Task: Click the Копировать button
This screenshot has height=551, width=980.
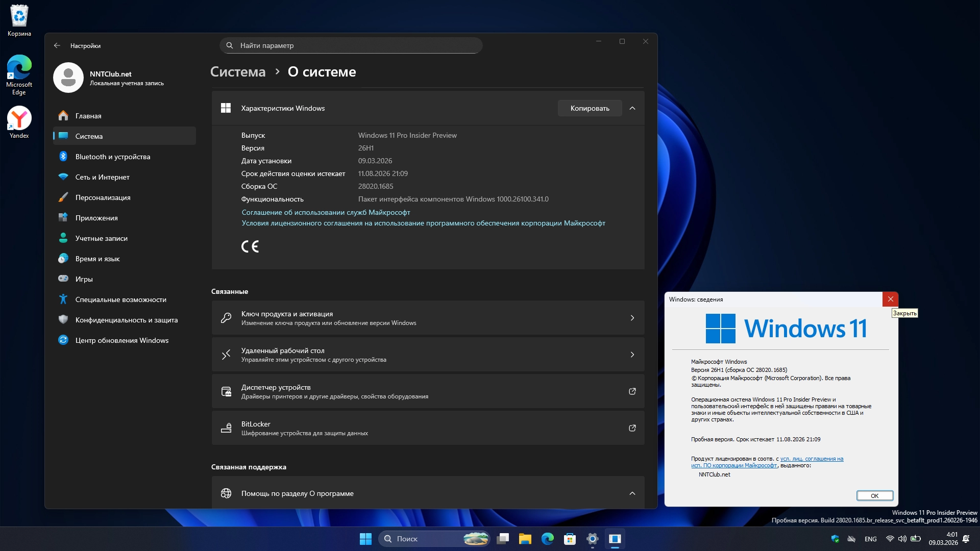Action: (590, 108)
